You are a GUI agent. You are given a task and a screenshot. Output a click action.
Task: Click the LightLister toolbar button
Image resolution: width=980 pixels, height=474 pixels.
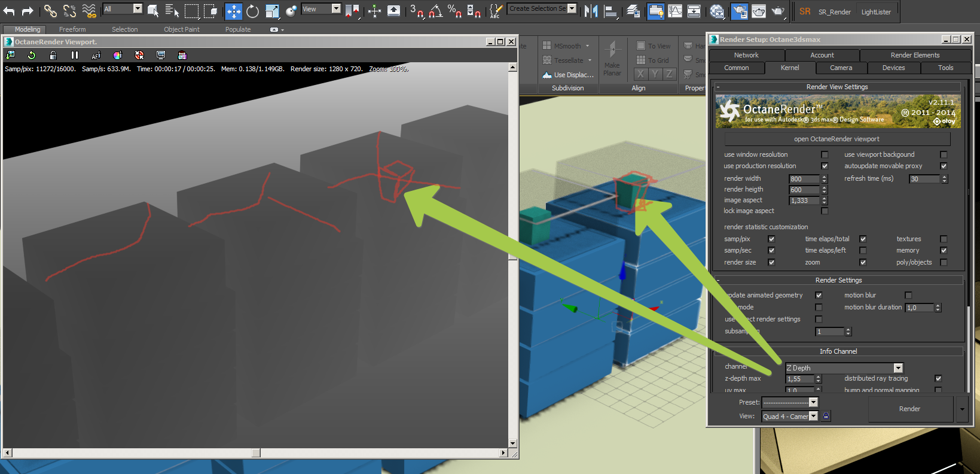[876, 12]
